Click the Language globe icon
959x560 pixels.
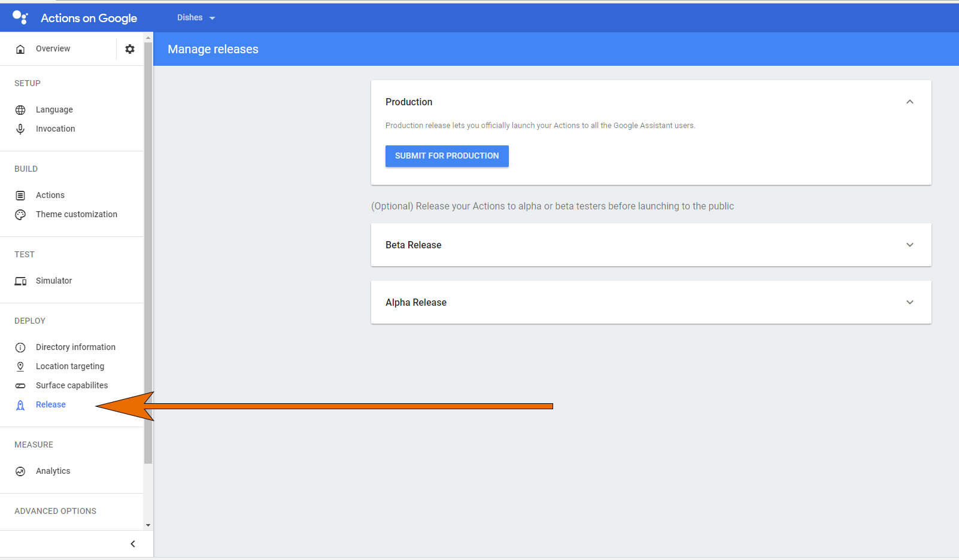20,110
